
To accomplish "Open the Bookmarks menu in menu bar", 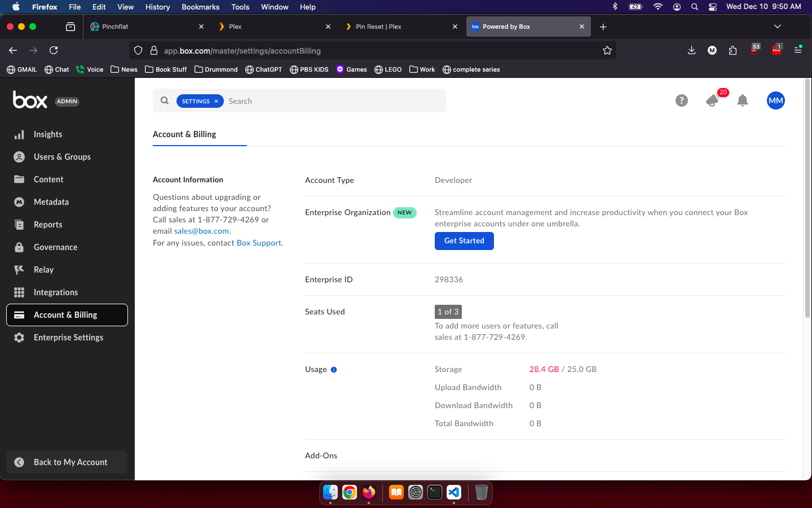I will tap(200, 7).
